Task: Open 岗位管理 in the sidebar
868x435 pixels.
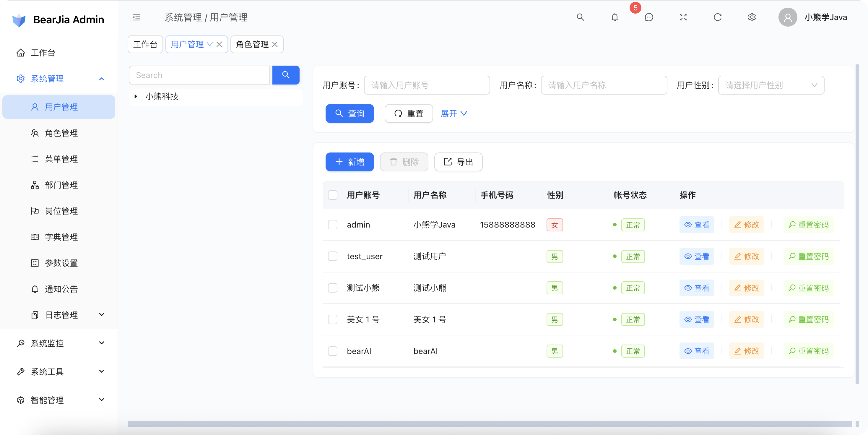Action: 58,211
